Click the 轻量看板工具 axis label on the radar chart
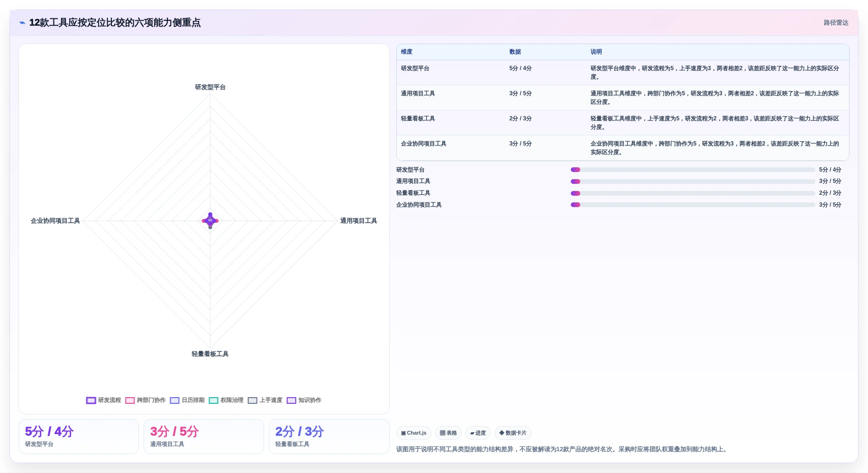The width and height of the screenshot is (868, 473). 210,354
